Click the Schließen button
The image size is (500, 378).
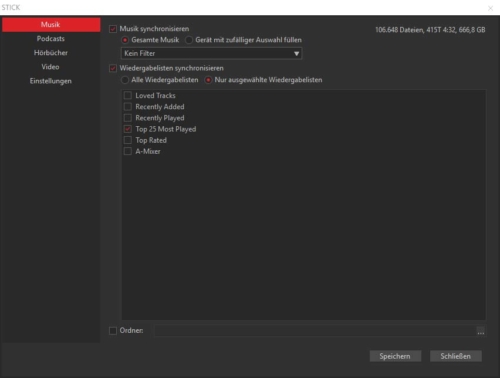456,356
